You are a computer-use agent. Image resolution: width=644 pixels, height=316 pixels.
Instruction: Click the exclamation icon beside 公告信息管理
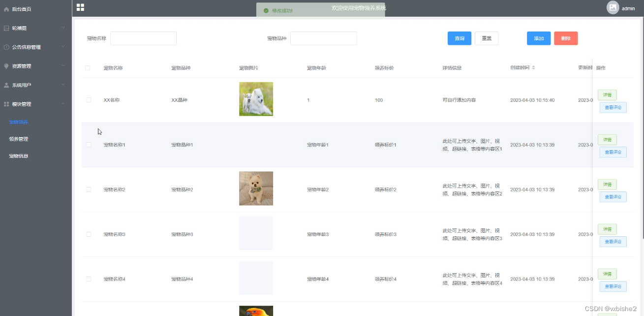(x=6, y=47)
